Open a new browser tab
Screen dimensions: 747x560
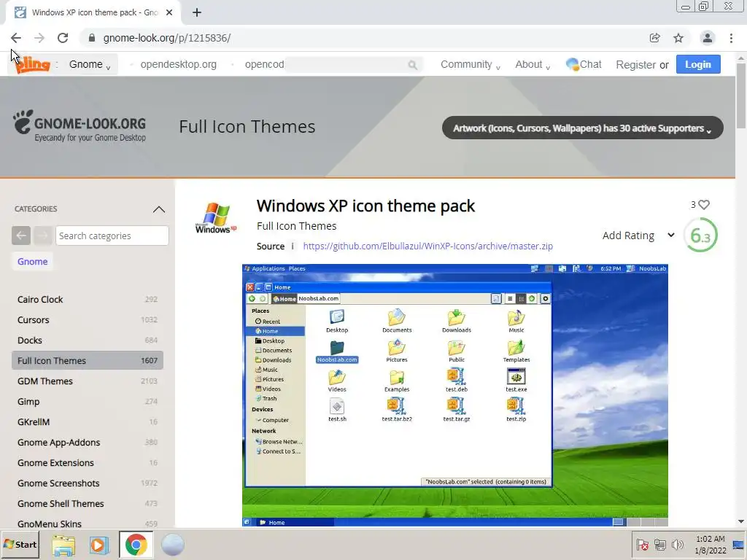pyautogui.click(x=197, y=13)
